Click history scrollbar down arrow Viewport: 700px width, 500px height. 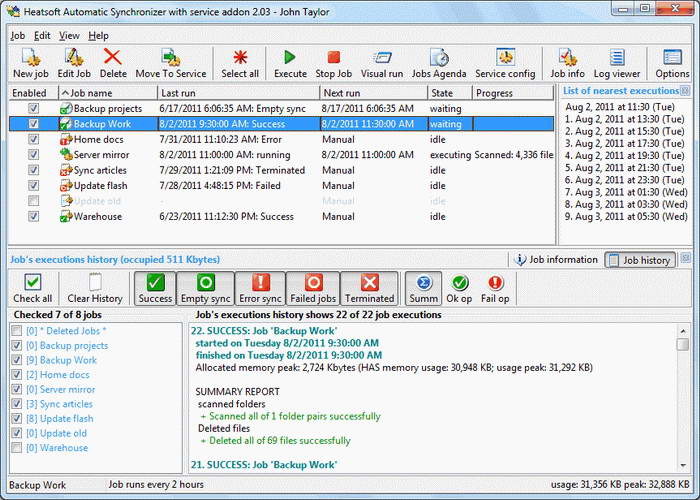coord(683,465)
